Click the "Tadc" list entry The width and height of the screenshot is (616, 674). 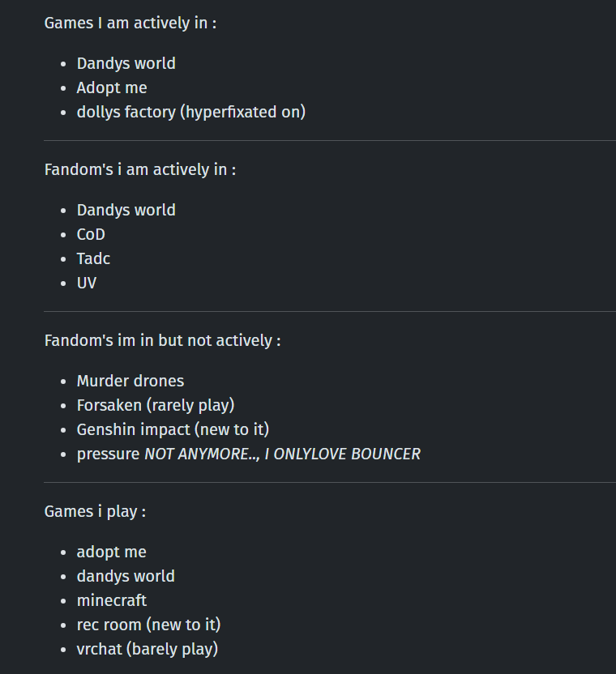93,258
